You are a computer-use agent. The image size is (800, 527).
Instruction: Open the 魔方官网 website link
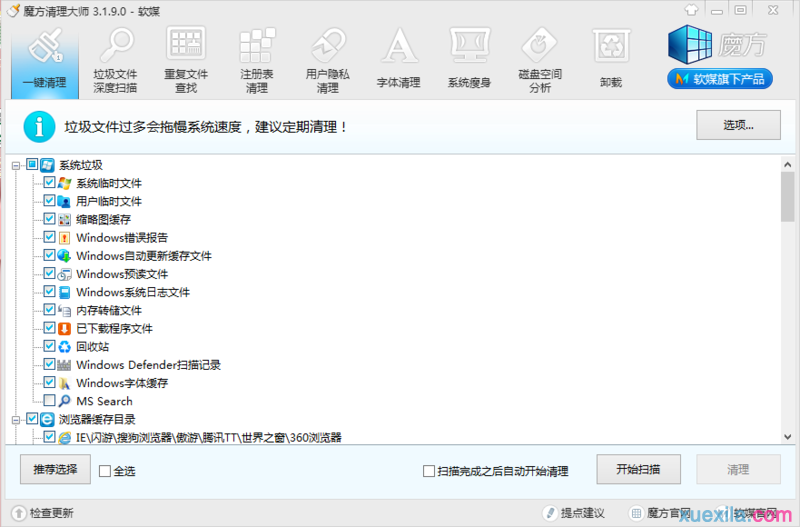(660, 513)
